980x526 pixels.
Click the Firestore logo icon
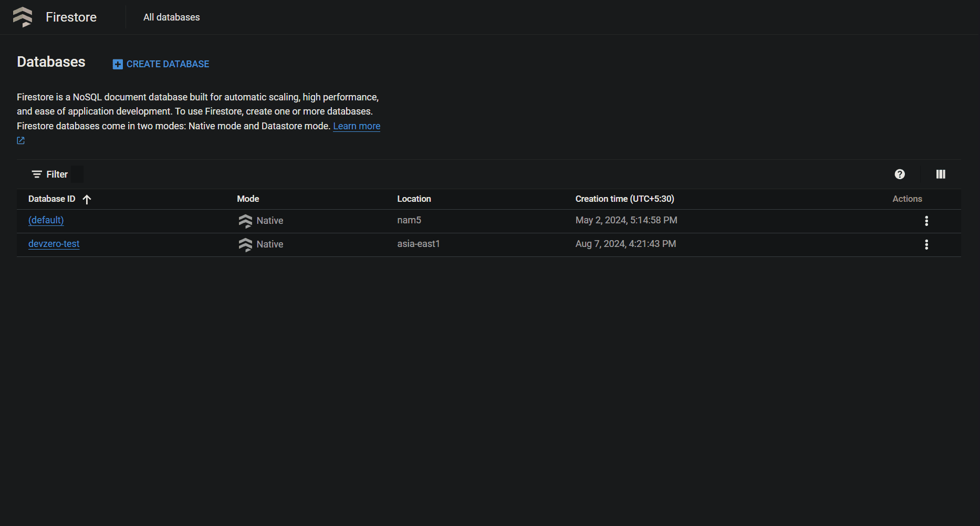coord(23,17)
